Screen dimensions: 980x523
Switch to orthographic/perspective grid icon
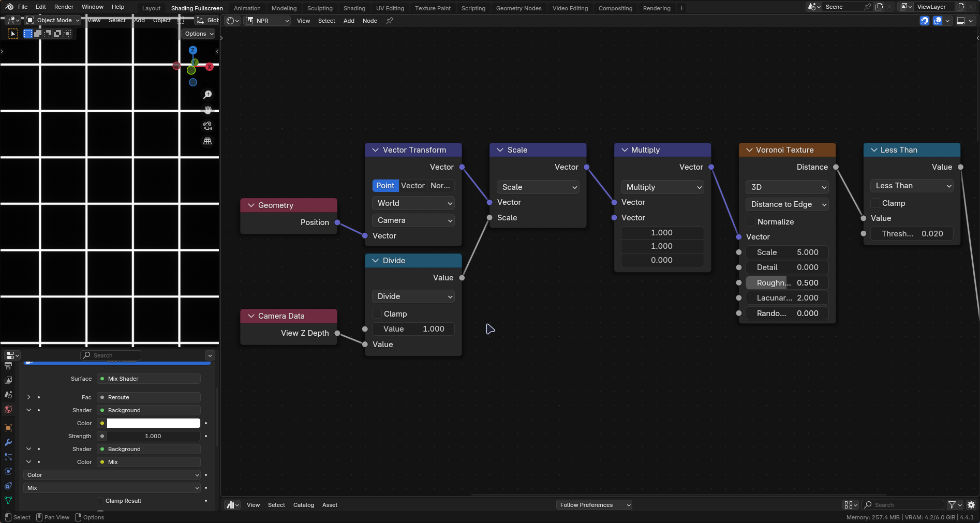207,141
